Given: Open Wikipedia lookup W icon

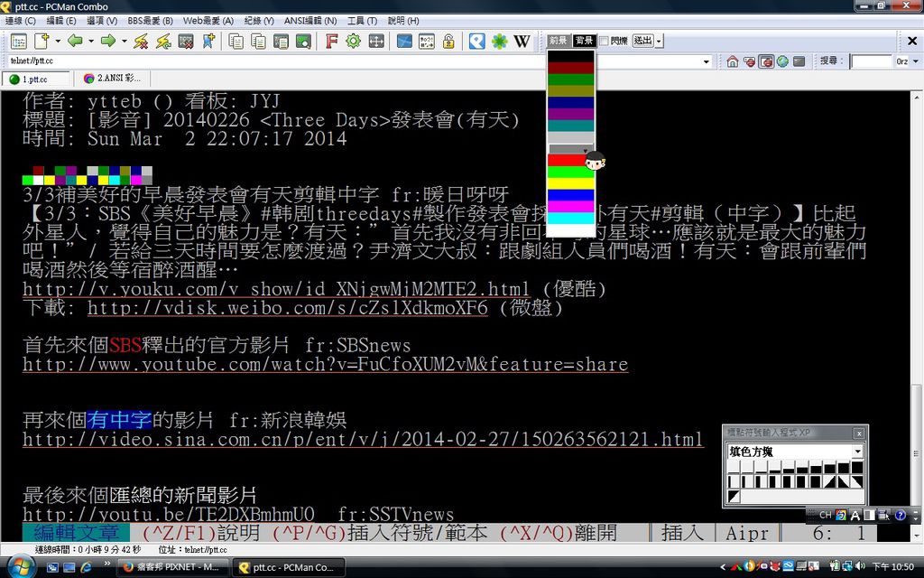Looking at the screenshot, I should [522, 42].
